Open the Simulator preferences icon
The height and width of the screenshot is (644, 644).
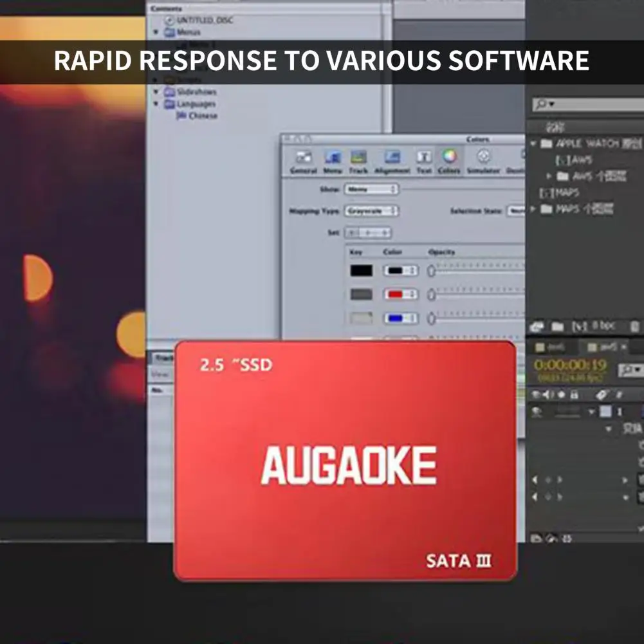[x=483, y=156]
